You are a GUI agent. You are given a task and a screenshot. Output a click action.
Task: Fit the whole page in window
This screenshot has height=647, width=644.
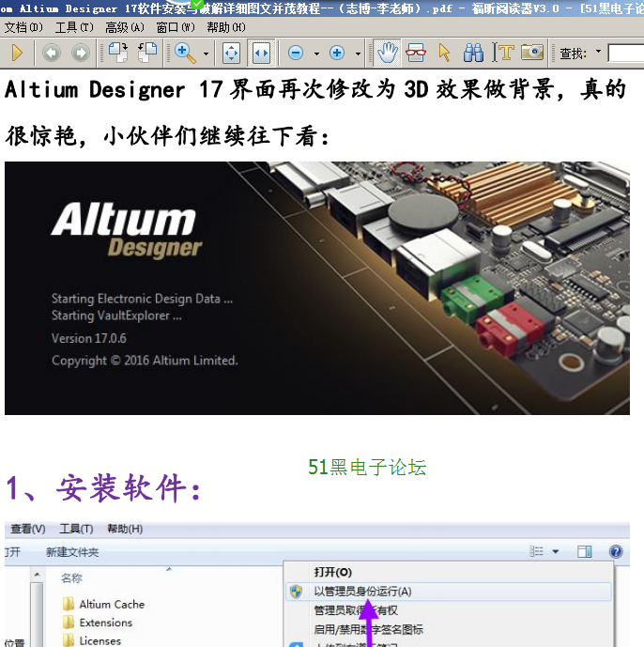click(x=231, y=53)
